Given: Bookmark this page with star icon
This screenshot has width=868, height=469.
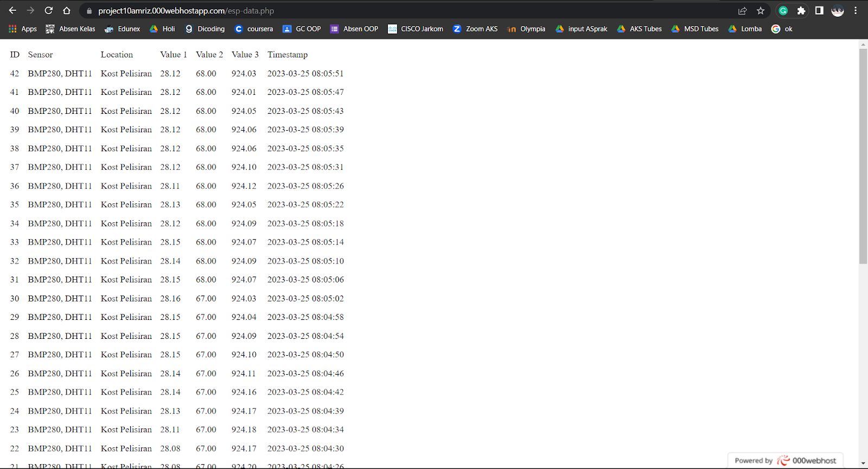Looking at the screenshot, I should point(761,11).
